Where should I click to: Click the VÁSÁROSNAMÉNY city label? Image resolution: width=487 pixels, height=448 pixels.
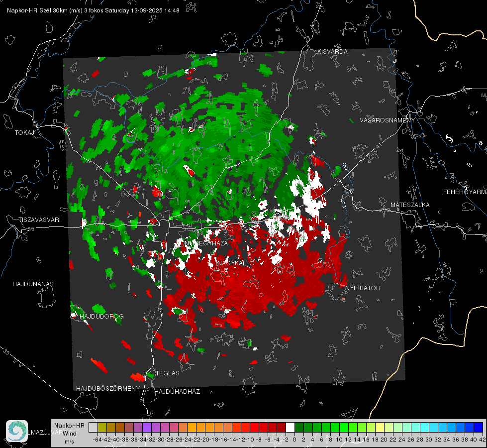[388, 120]
